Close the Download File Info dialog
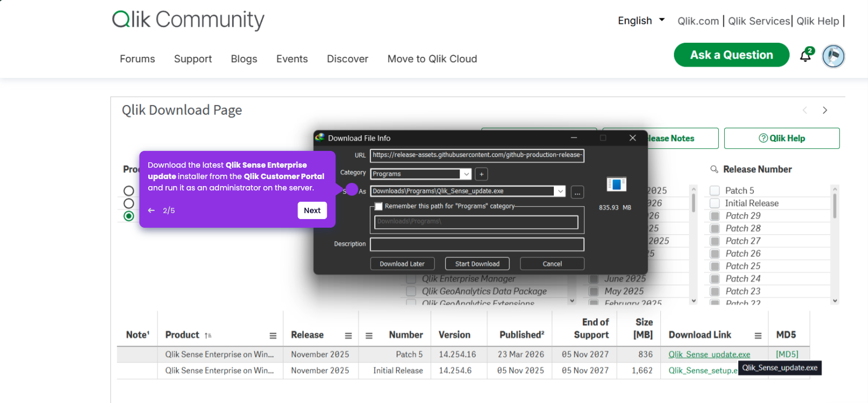This screenshot has width=868, height=403. tap(632, 138)
